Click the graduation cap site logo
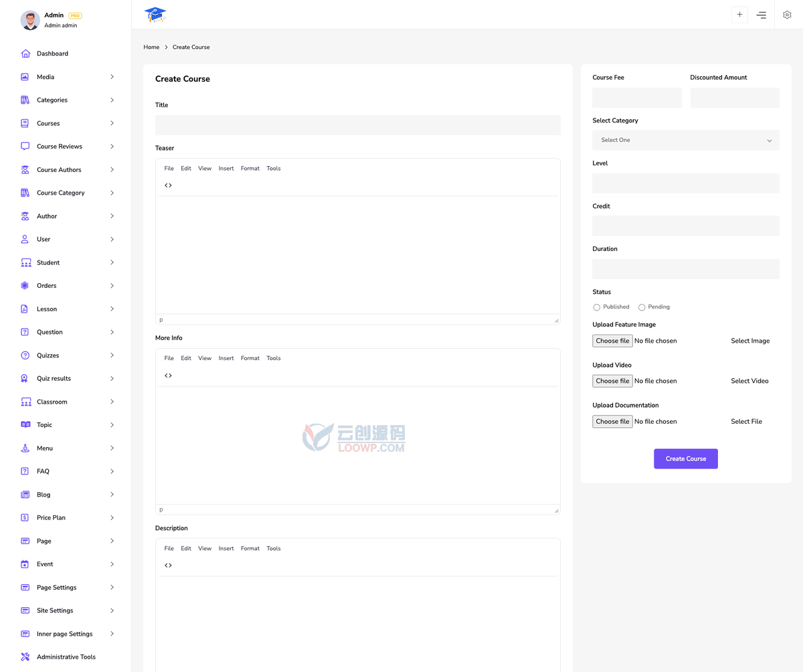 (155, 14)
